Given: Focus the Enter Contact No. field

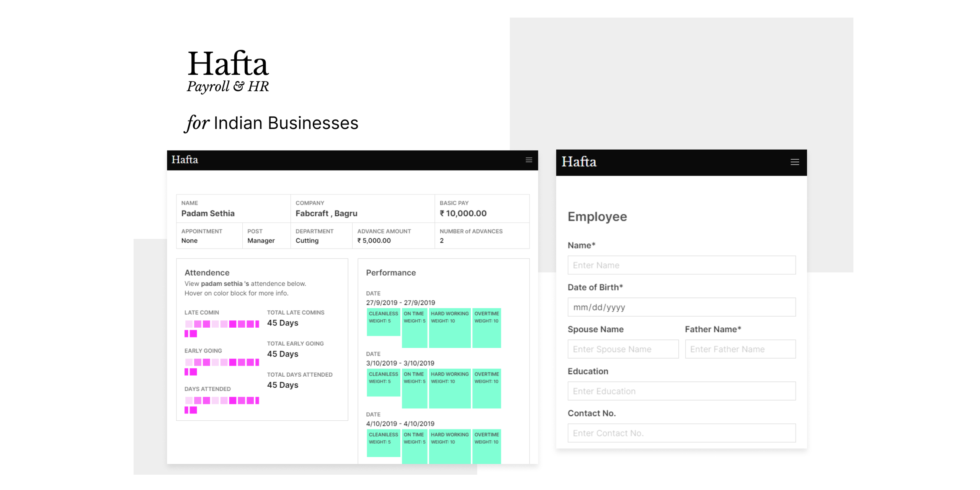Looking at the screenshot, I should point(681,433).
